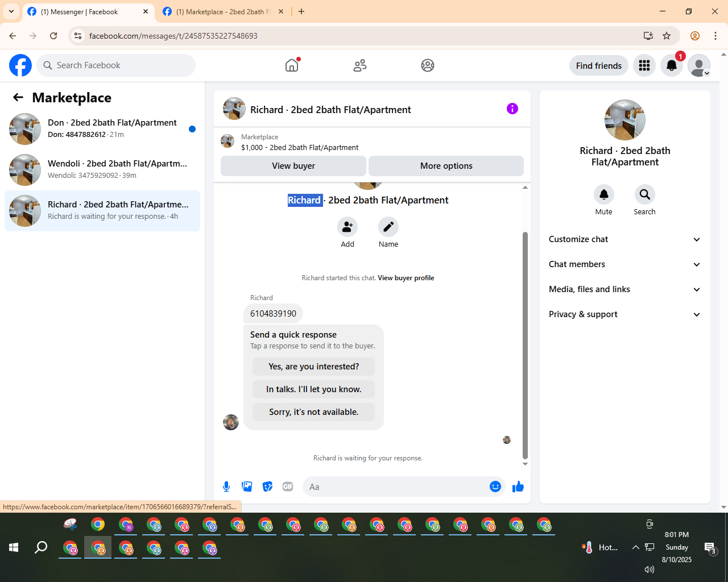The width and height of the screenshot is (728, 582).
Task: Click the Find friends button
Action: pyautogui.click(x=599, y=65)
